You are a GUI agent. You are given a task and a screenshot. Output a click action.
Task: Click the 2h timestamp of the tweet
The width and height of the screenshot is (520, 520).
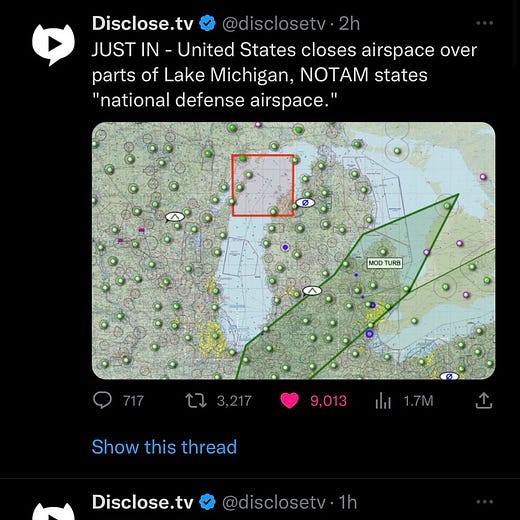point(349,24)
